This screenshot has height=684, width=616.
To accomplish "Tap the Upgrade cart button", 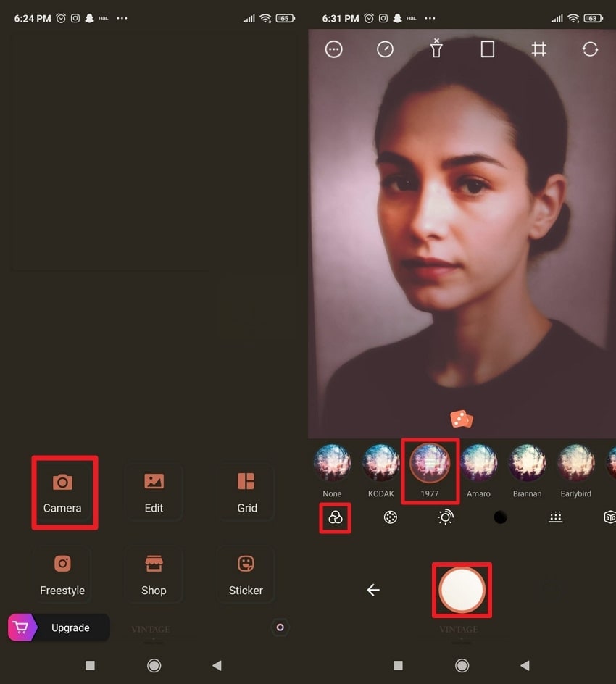I will click(x=59, y=627).
